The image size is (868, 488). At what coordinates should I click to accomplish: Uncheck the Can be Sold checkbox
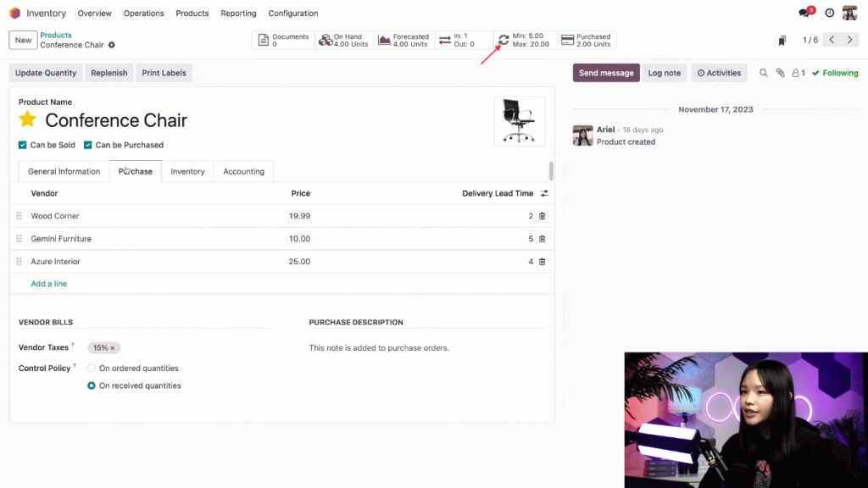pyautogui.click(x=22, y=145)
